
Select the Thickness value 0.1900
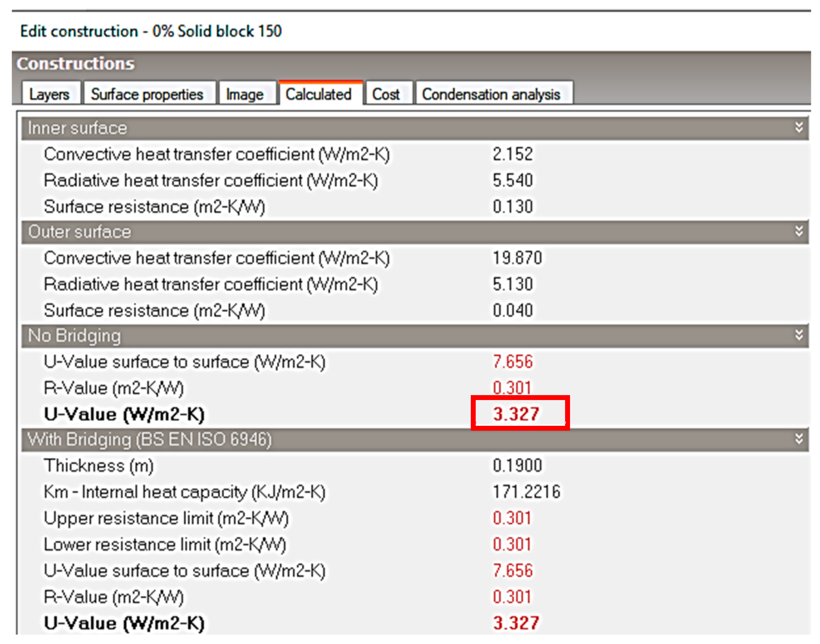tap(517, 466)
